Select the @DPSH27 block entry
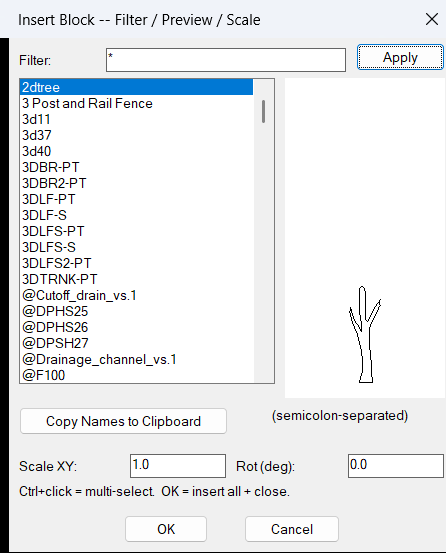Screen dimensions: 446x553 [136, 343]
